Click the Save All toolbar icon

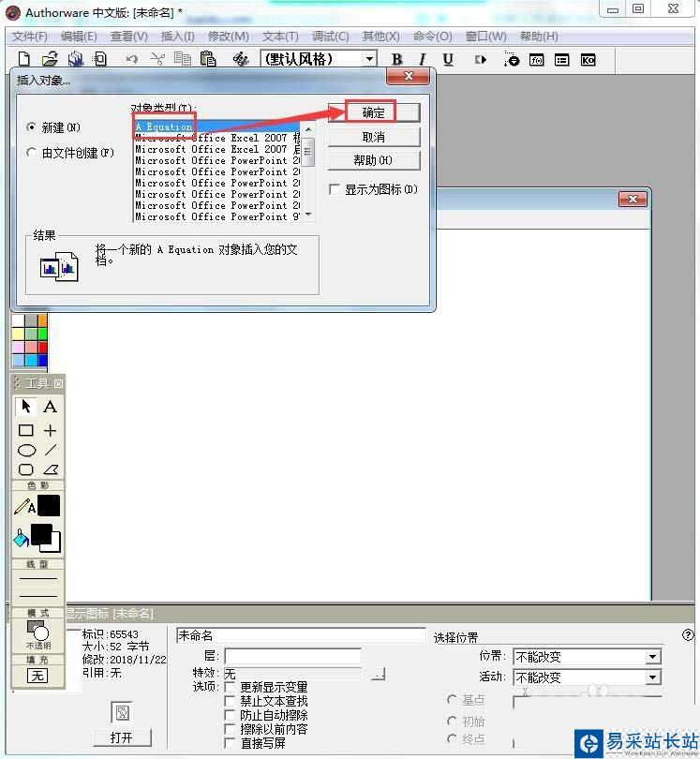(x=76, y=59)
